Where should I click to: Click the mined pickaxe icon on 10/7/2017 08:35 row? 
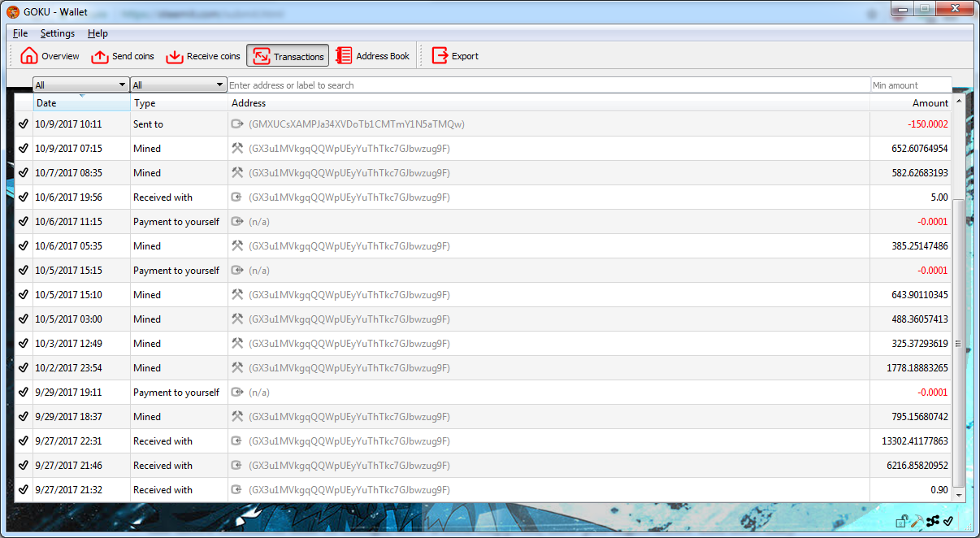point(237,173)
